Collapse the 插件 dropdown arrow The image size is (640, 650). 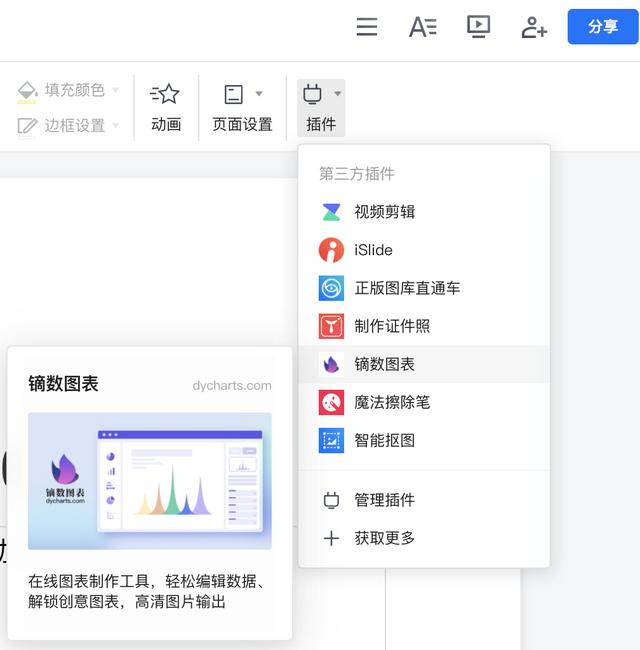pos(338,93)
